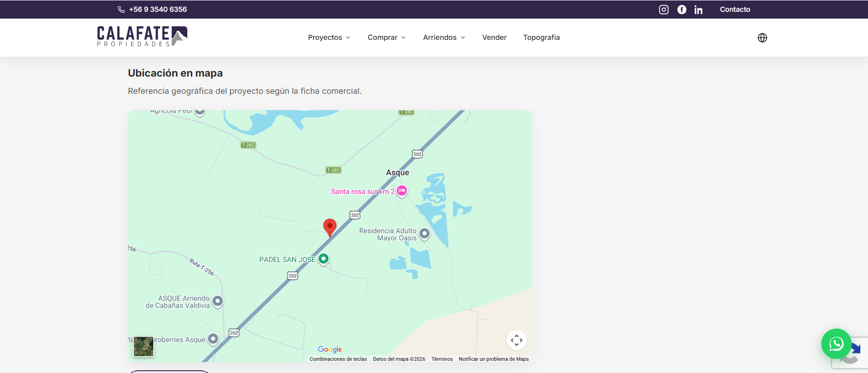This screenshot has height=373, width=868.
Task: Click the Ruta T-256 road label
Action: 201,267
